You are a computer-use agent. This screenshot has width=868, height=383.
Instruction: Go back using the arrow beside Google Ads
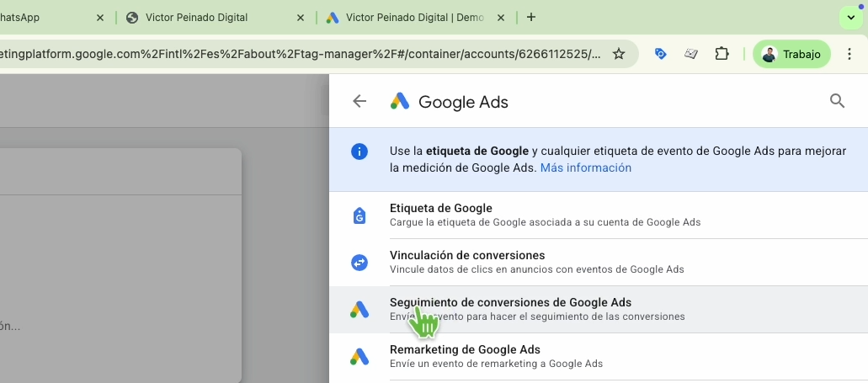359,101
